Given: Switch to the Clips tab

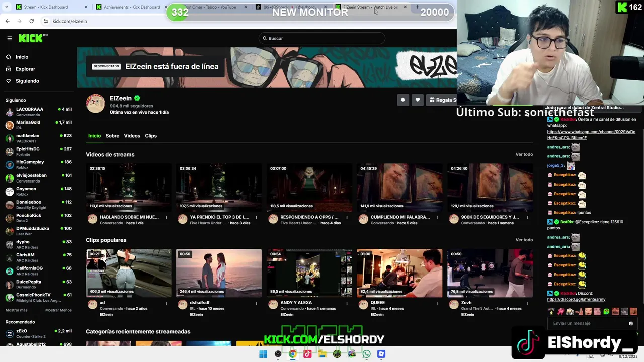Looking at the screenshot, I should click(x=151, y=136).
